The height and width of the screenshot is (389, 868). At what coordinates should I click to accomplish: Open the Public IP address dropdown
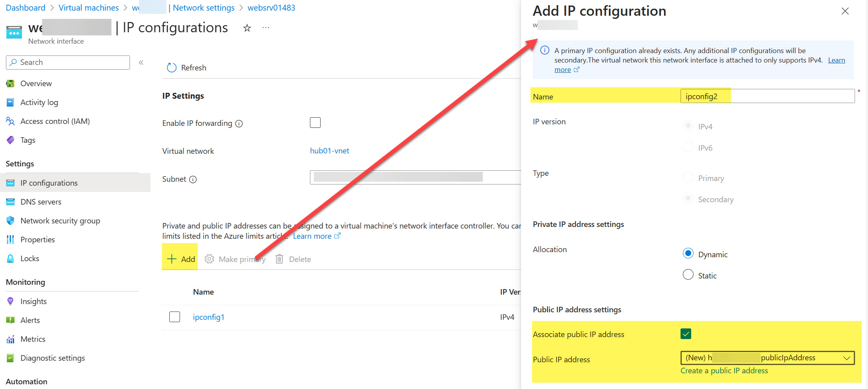coord(847,358)
